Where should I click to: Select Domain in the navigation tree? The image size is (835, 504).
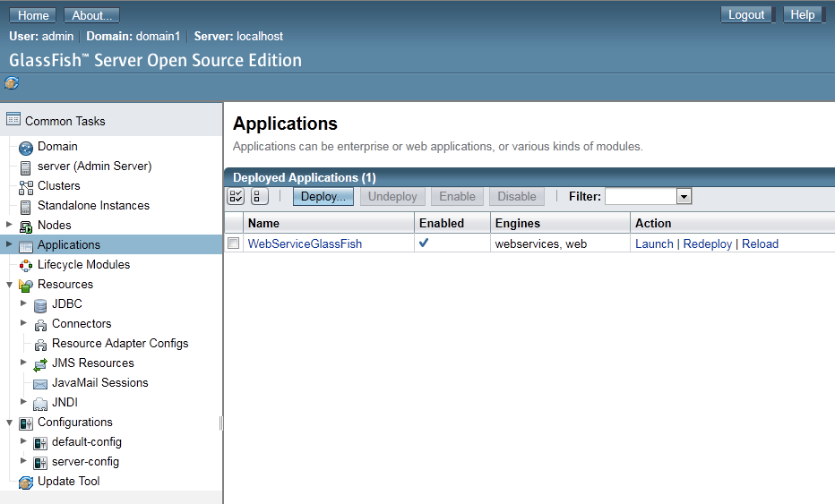tap(57, 146)
